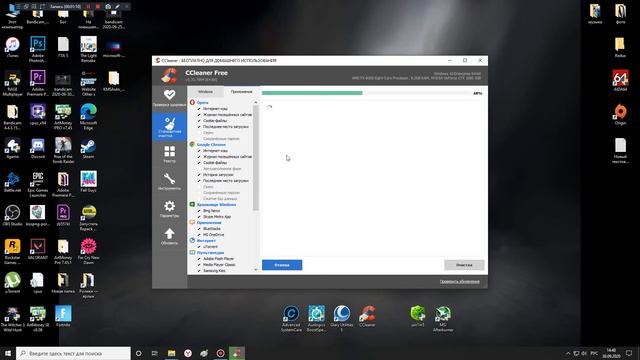Open File Explorer from the taskbar
Screen dimensions: 640x360
point(171,353)
